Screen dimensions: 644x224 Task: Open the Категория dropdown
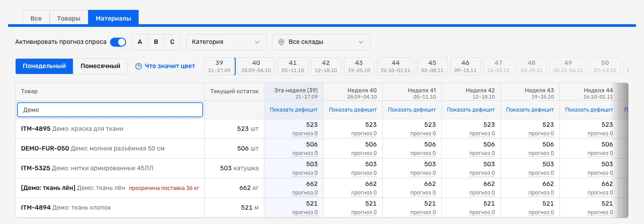click(x=226, y=42)
